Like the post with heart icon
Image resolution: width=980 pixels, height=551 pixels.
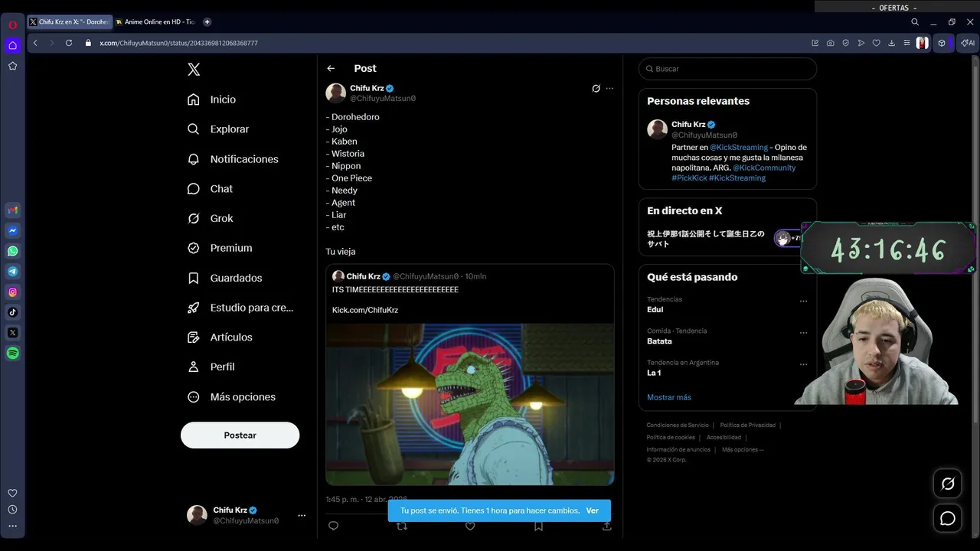[x=470, y=526]
